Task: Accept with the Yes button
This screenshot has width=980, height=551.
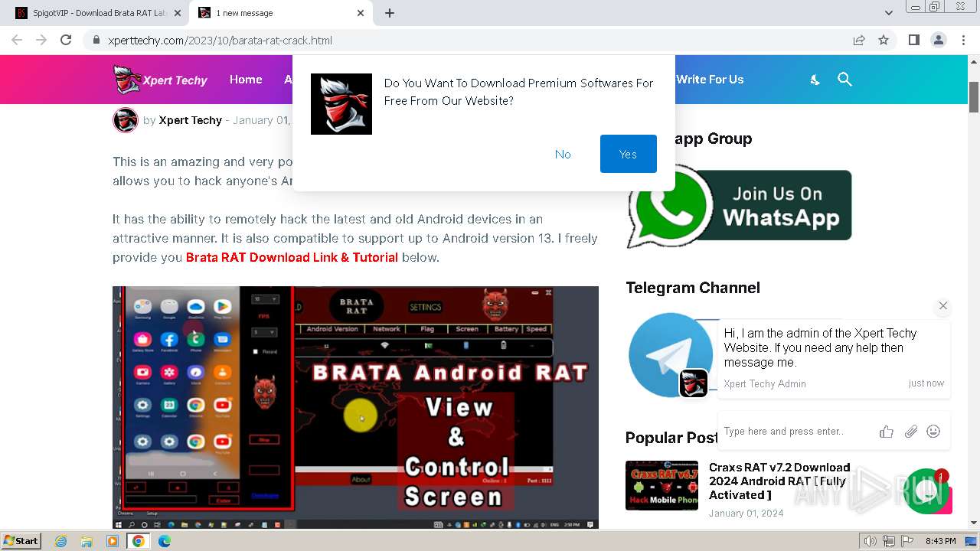Action: coord(629,154)
